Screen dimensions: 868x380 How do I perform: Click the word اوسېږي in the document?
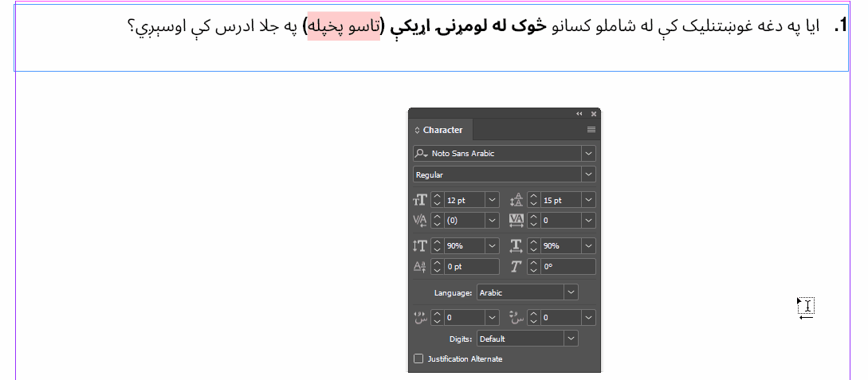click(162, 26)
